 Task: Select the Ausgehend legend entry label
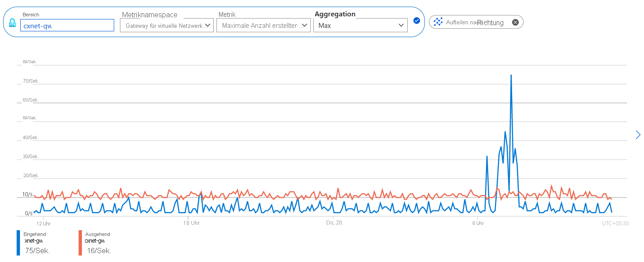coord(97,234)
